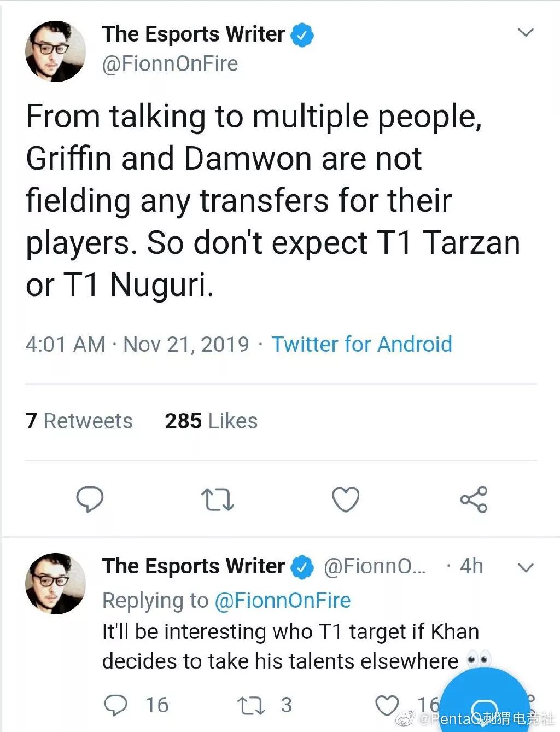The width and height of the screenshot is (560, 732).
Task: Open the Twitter for Android link
Action: (x=361, y=344)
